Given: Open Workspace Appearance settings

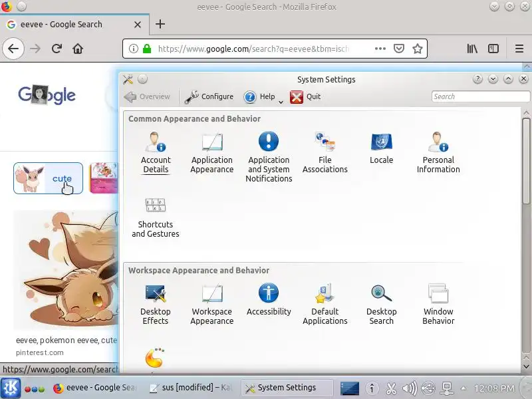Looking at the screenshot, I should point(211,305).
